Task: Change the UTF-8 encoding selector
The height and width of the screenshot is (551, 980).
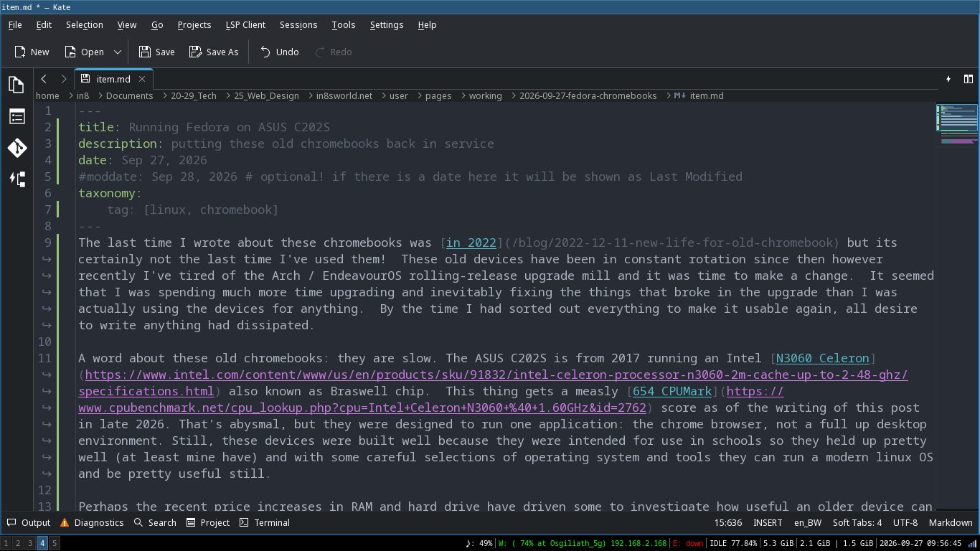Action: point(905,522)
